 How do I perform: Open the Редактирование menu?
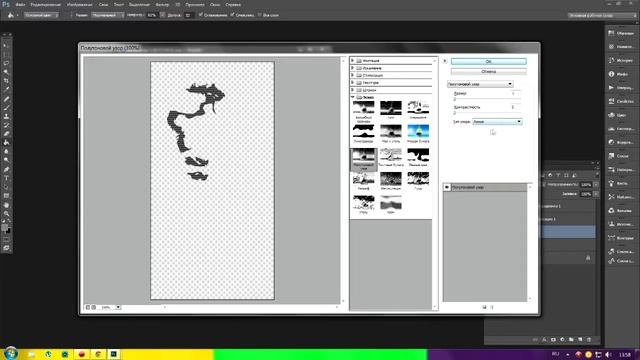point(45,4)
